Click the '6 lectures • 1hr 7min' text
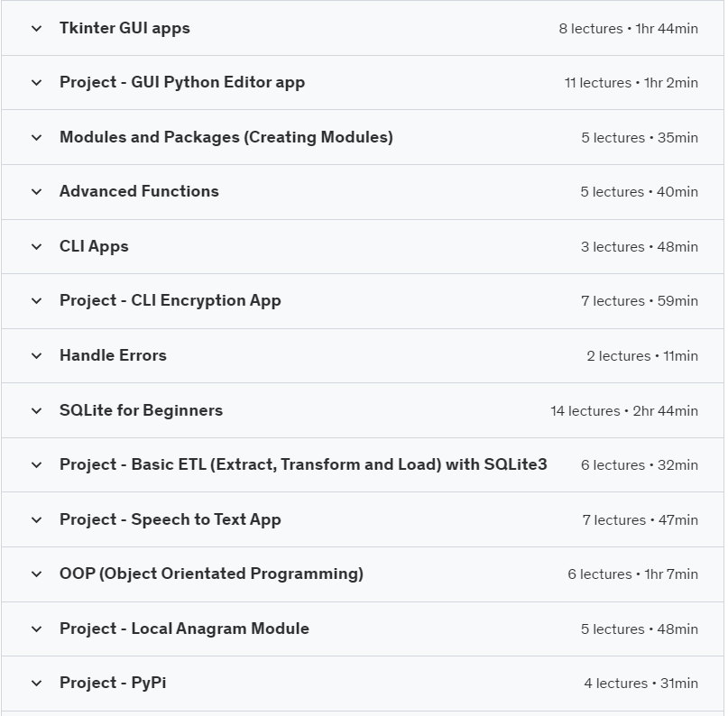The width and height of the screenshot is (728, 716). click(632, 574)
